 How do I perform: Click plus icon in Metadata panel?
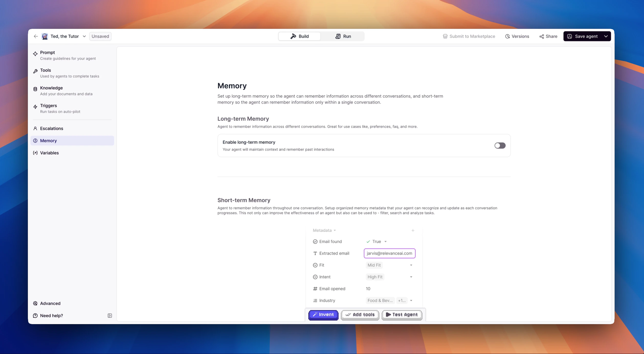(413, 230)
